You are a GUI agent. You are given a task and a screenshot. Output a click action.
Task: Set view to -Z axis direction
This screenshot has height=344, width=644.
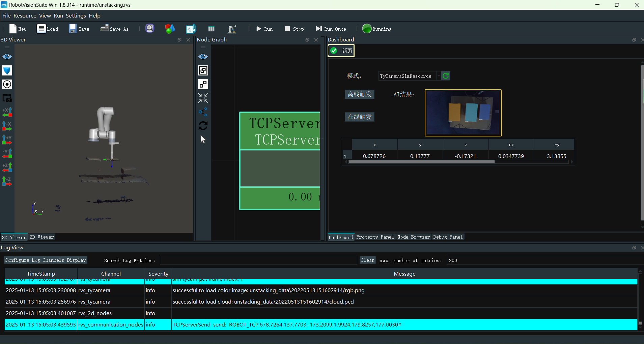click(x=7, y=181)
